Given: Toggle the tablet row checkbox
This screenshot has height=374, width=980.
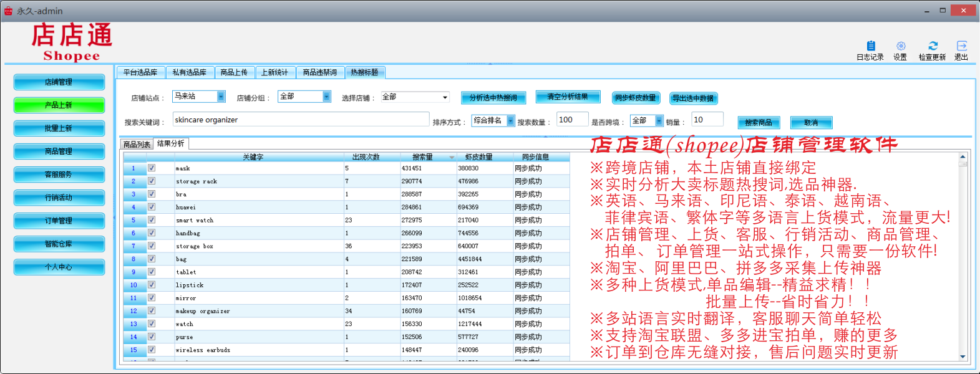Looking at the screenshot, I should [x=151, y=272].
